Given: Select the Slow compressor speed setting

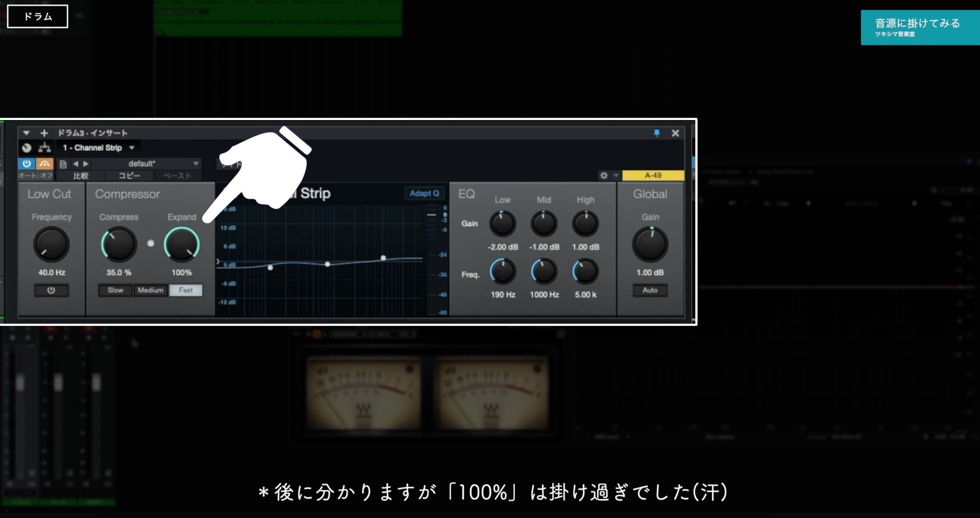Looking at the screenshot, I should 115,290.
